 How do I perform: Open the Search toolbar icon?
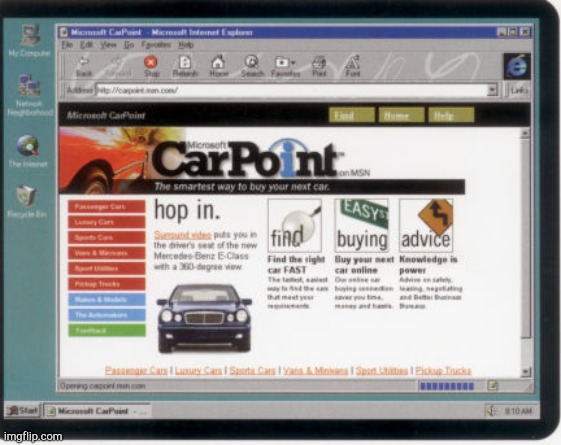pos(252,66)
